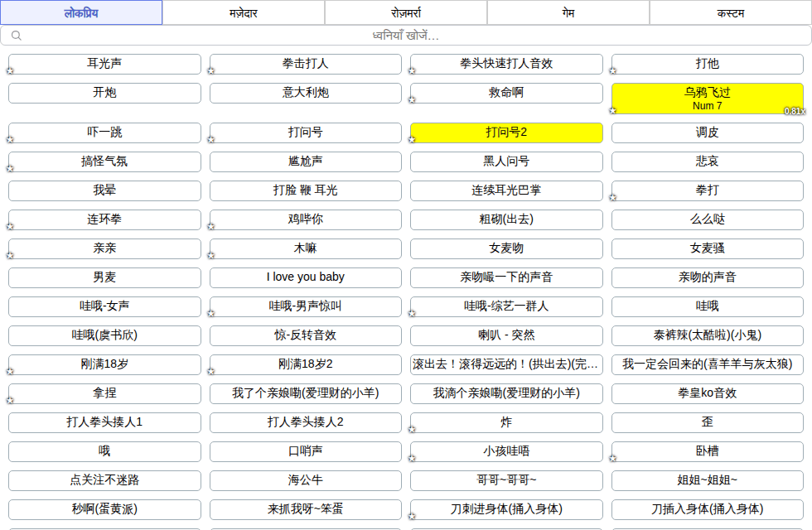
Task: Click the star icon on 亲亲
Action: [10, 256]
